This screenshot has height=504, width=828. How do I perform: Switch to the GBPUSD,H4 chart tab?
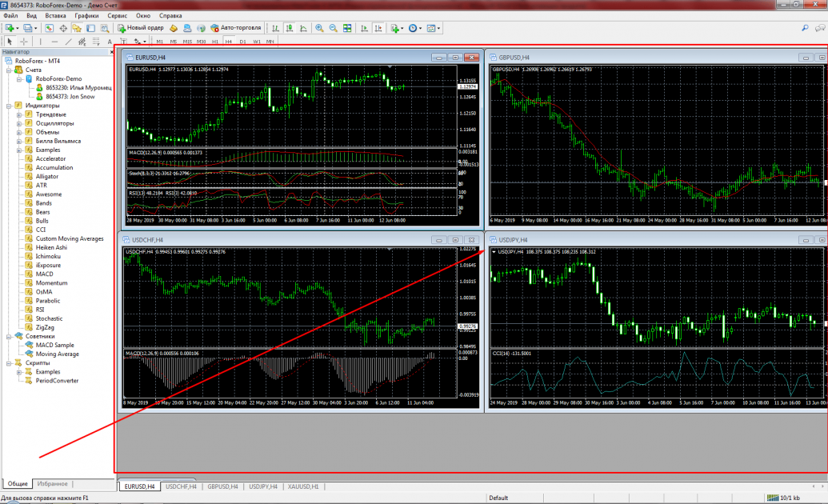[x=222, y=486]
